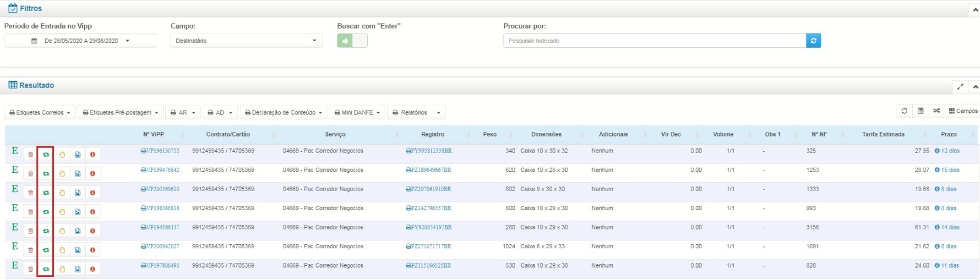Select the NF value 3156
Image resolution: width=980 pixels, height=280 pixels.
(813, 228)
